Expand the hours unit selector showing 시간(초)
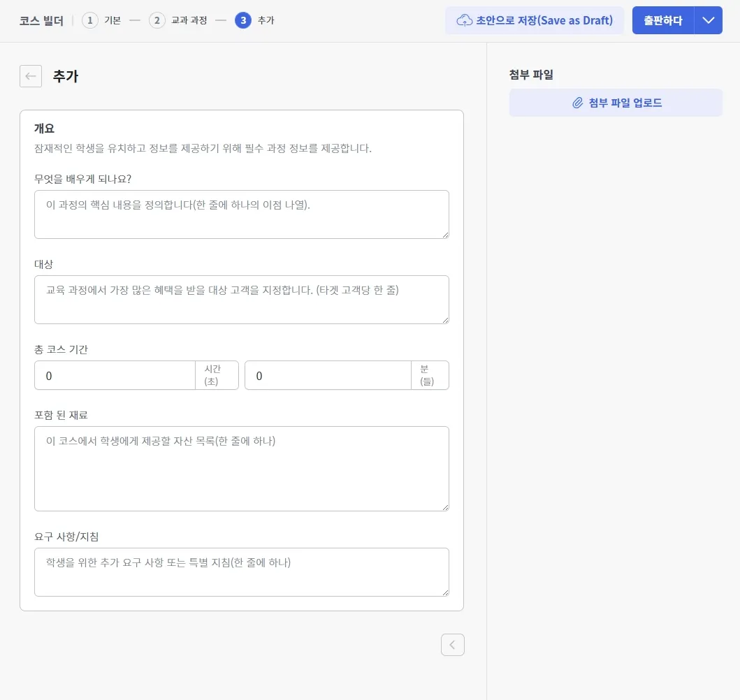Viewport: 740px width, 700px height. pos(217,375)
